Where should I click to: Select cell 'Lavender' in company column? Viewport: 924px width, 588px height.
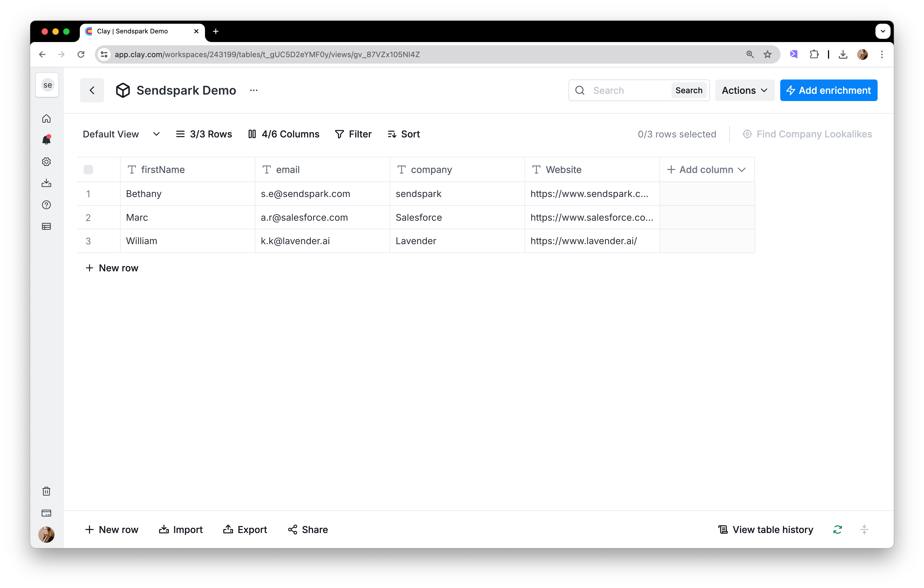(457, 241)
